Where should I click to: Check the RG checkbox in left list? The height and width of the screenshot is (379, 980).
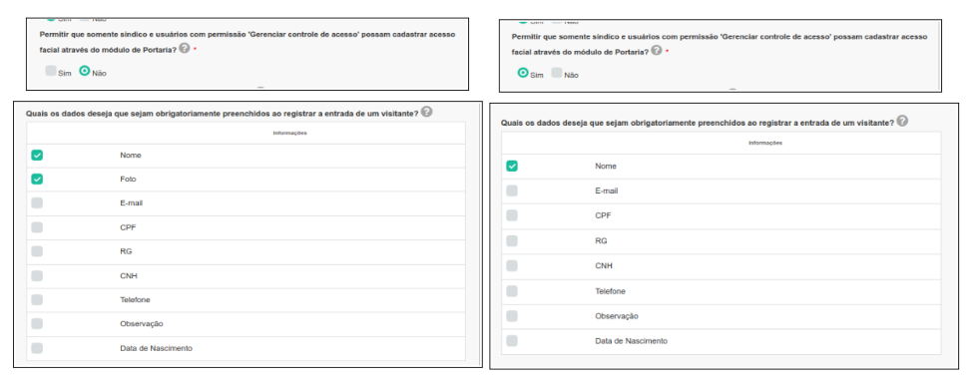point(37,251)
